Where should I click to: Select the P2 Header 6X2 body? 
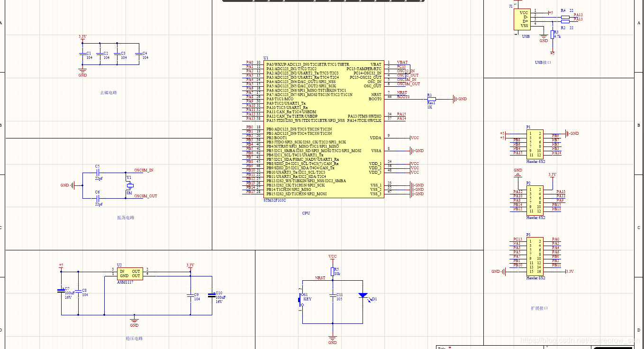tap(535, 201)
